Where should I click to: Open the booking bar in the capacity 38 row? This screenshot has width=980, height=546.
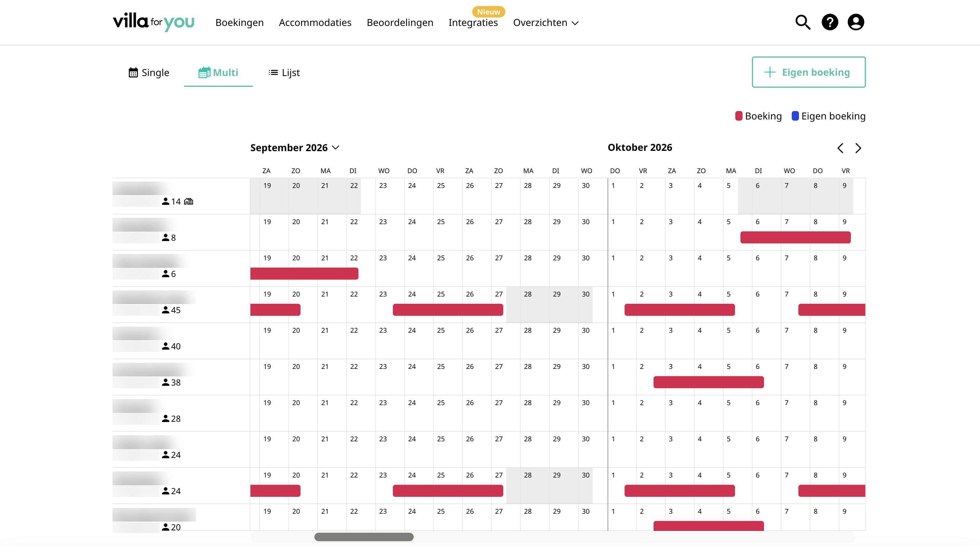click(x=708, y=382)
